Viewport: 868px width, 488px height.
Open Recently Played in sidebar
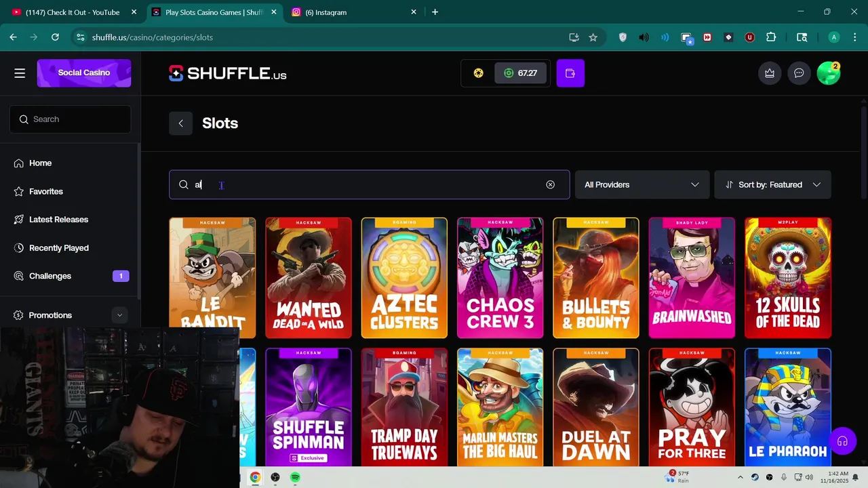pyautogui.click(x=58, y=248)
